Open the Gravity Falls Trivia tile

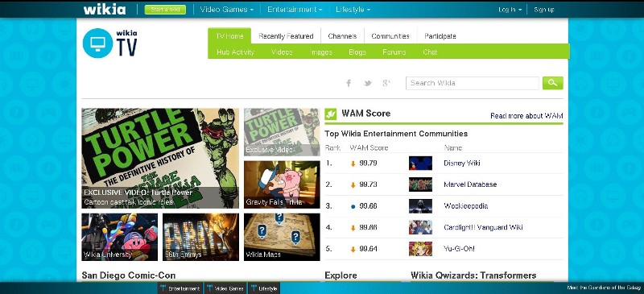tap(282, 184)
